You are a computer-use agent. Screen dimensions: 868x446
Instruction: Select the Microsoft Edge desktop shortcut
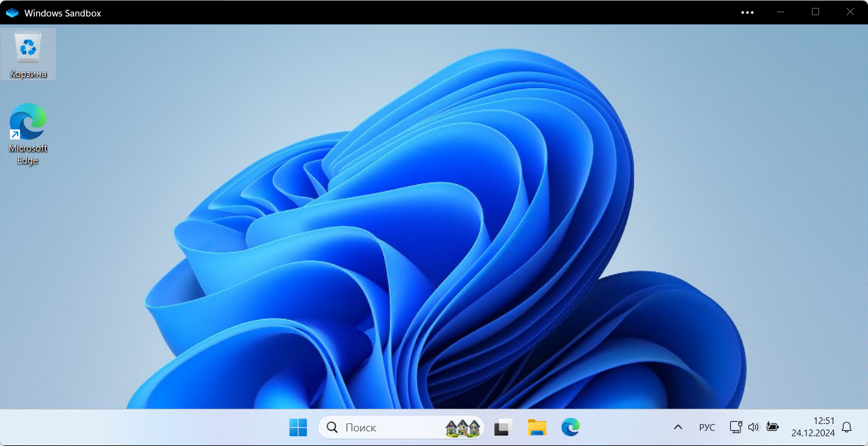(28, 134)
